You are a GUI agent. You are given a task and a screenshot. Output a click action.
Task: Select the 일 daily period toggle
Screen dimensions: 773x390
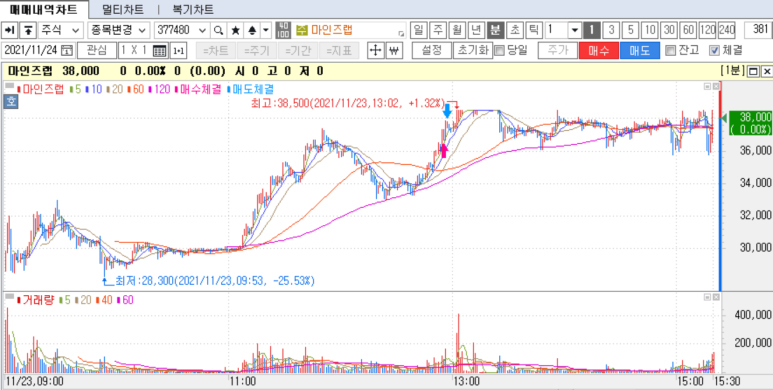coord(418,30)
